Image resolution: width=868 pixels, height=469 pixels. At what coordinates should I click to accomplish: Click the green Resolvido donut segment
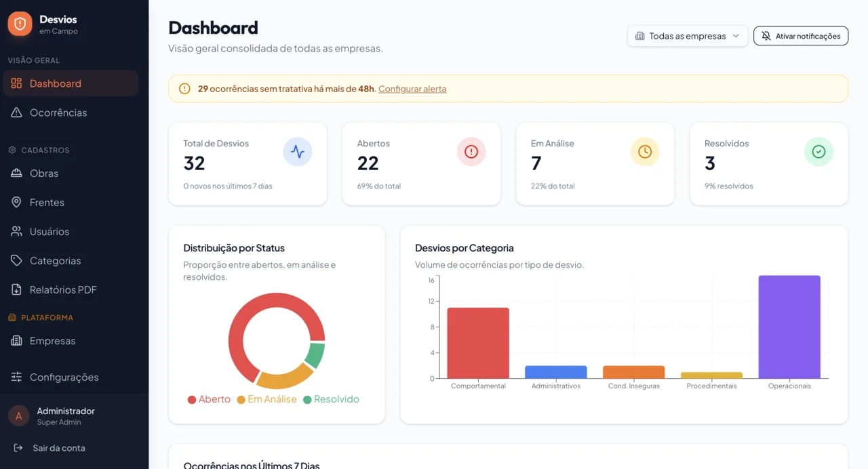pos(315,354)
